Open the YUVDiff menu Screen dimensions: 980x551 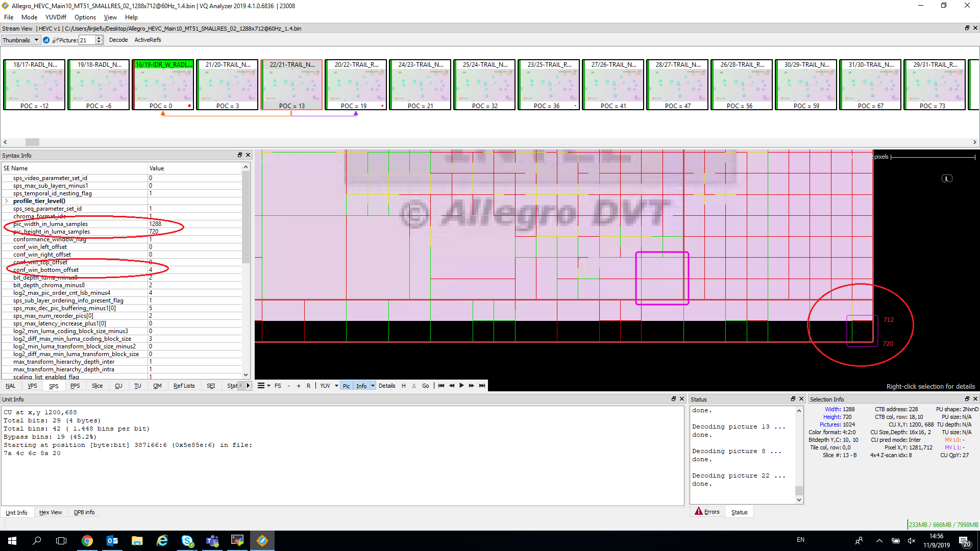click(56, 17)
